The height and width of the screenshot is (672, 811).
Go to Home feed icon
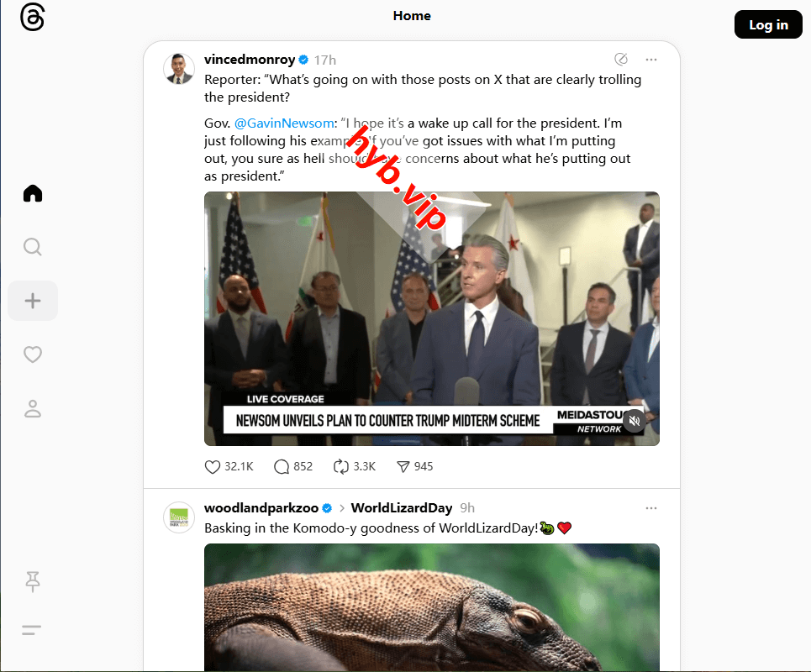click(x=33, y=194)
